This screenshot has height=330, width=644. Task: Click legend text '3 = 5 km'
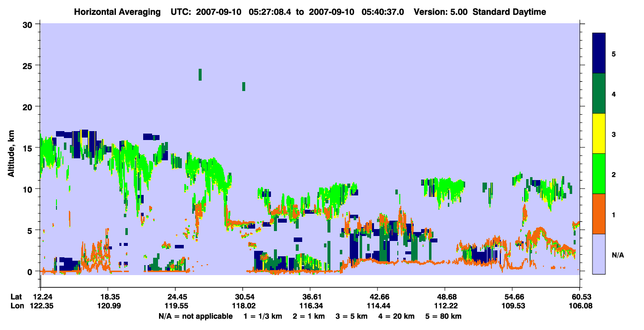click(352, 316)
